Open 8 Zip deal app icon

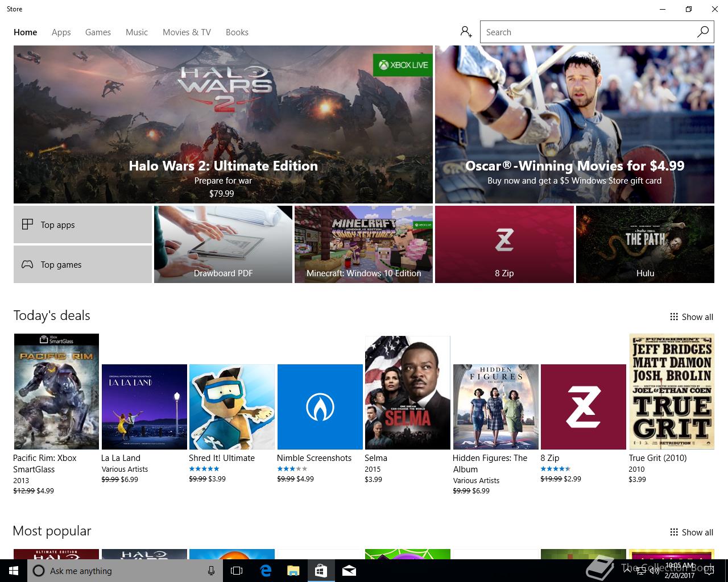[x=584, y=407]
